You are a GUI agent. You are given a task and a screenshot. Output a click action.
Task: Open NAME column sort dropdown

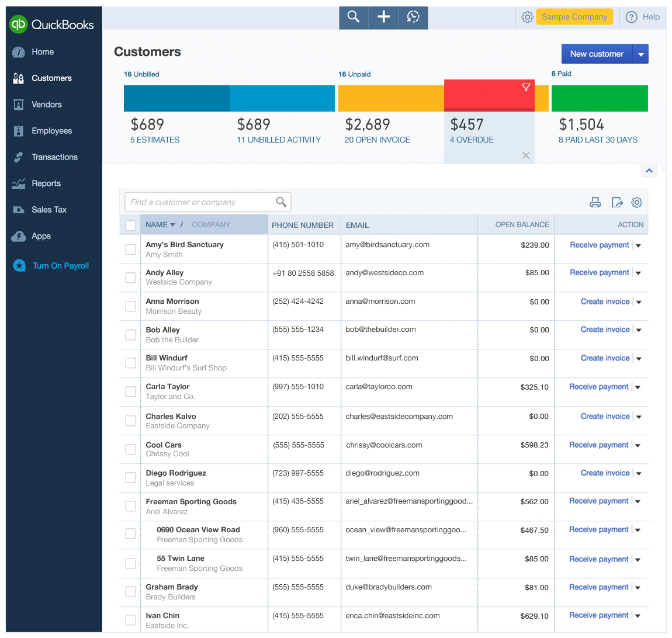tap(173, 224)
